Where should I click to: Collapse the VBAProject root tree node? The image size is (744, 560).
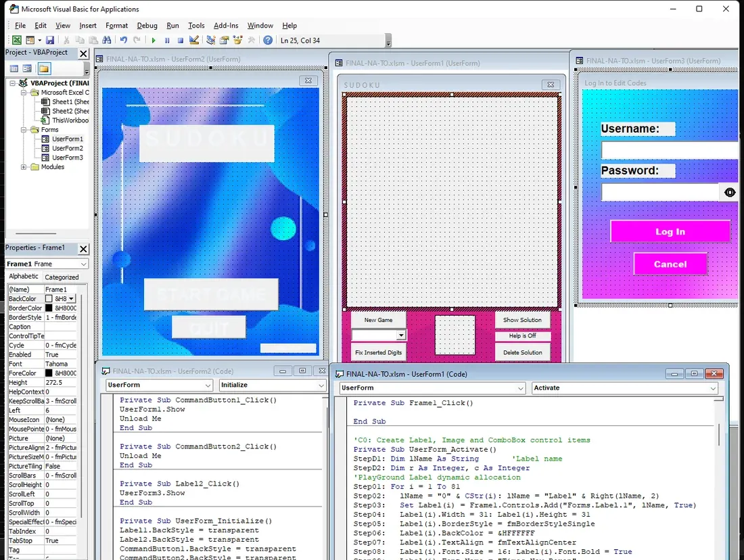13,83
